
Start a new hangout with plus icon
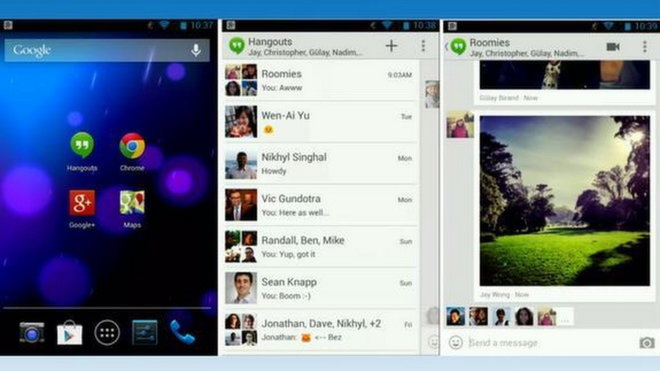[391, 46]
